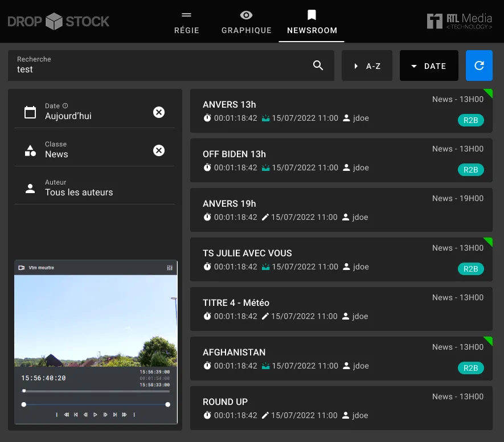Toggle DATE sort order
The image size is (504, 442).
[x=429, y=66]
